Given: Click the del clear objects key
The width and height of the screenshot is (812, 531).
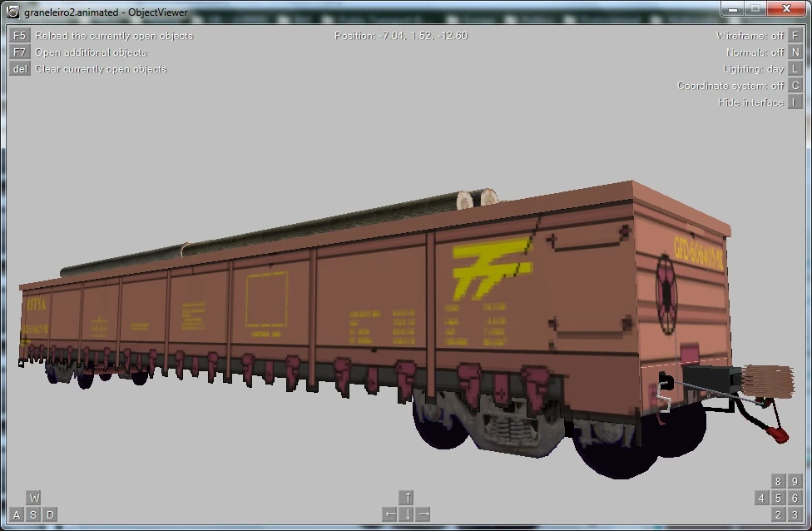Looking at the screenshot, I should tap(19, 69).
